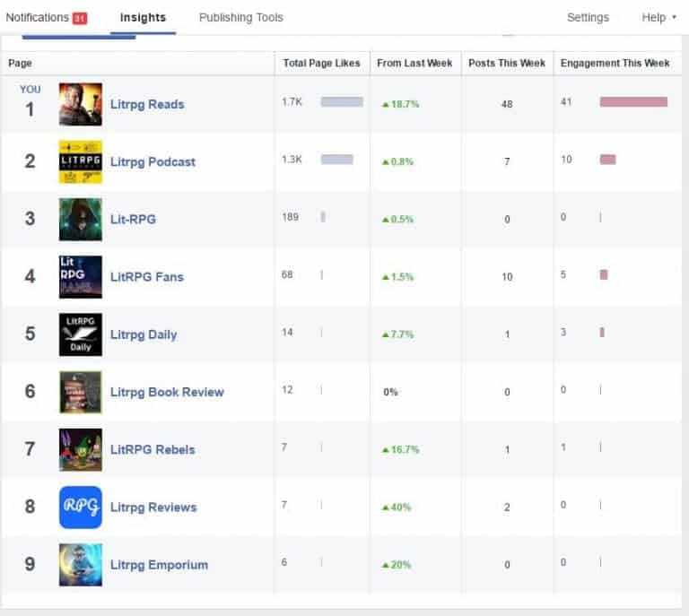Image resolution: width=689 pixels, height=616 pixels.
Task: Click the red notifications count badge
Action: click(80, 18)
